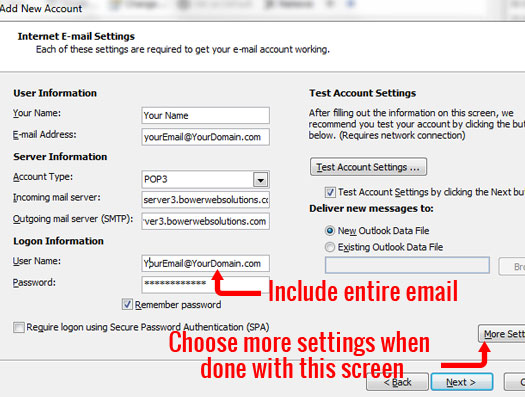The image size is (525, 397).
Task: Click the User Information section label
Action: (x=55, y=93)
